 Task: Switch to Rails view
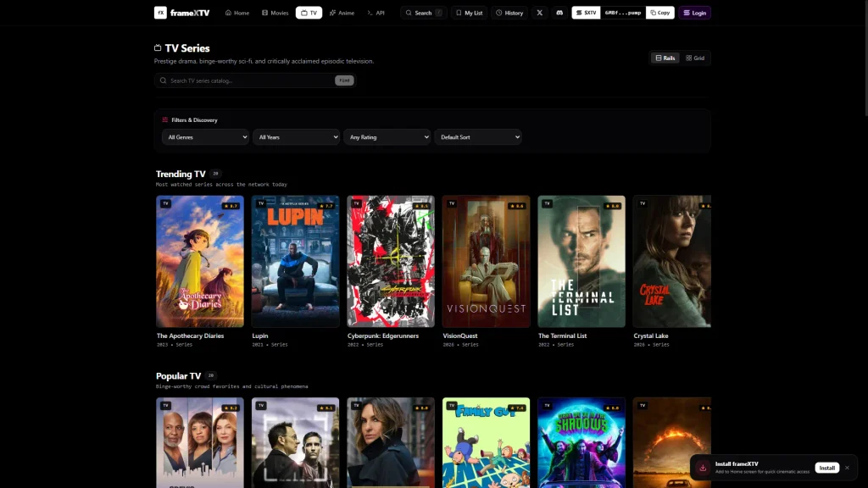pyautogui.click(x=665, y=58)
